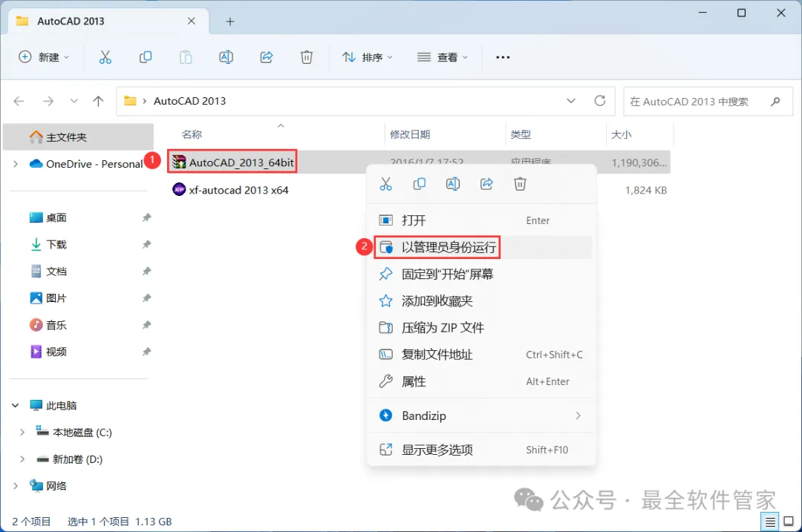Sort by 大小 column header
The width and height of the screenshot is (802, 532).
(x=622, y=134)
